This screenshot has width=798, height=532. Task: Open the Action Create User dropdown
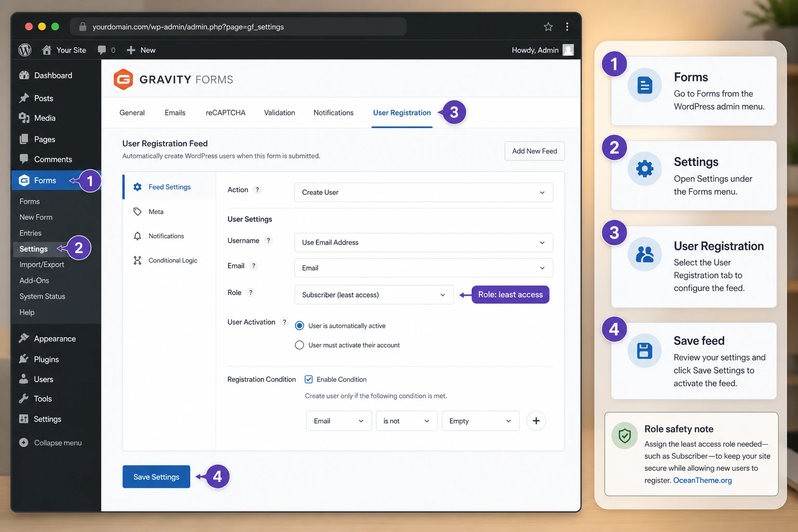tap(423, 192)
